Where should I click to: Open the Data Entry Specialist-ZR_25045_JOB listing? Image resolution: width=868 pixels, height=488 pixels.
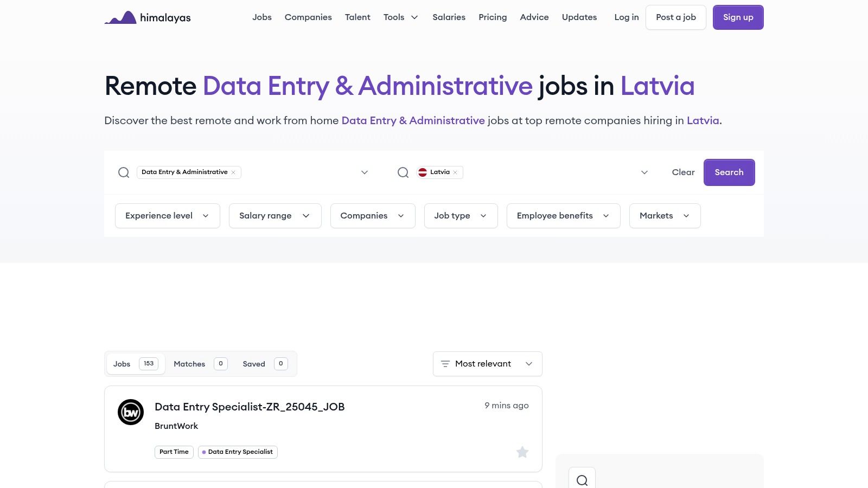coord(250,407)
